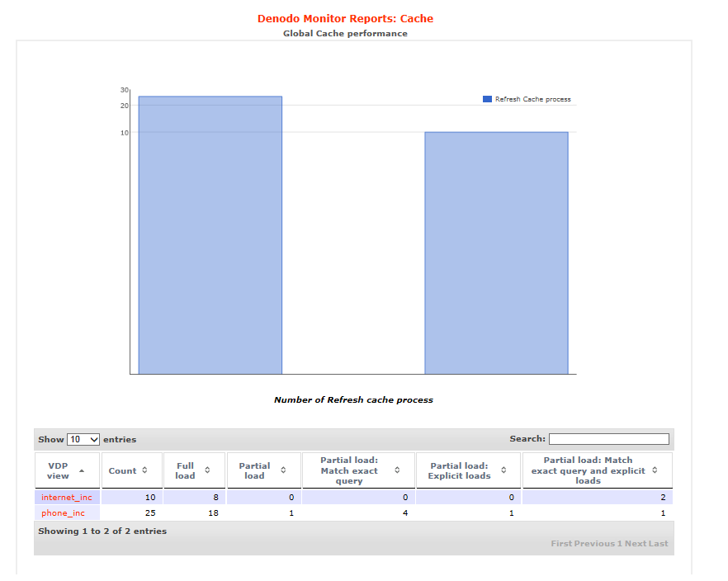
Task: Click last column value 2 for internet_inc
Action: 663,498
